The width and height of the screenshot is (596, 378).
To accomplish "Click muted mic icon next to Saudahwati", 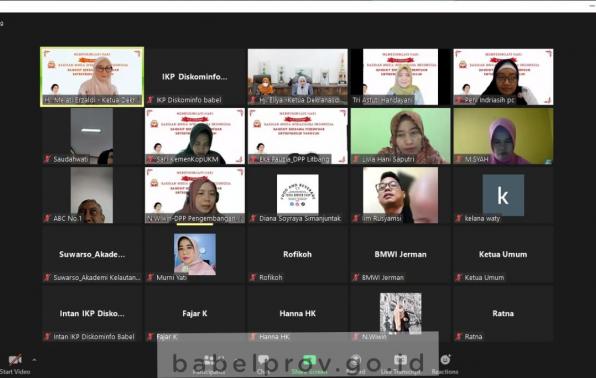I will [48, 159].
